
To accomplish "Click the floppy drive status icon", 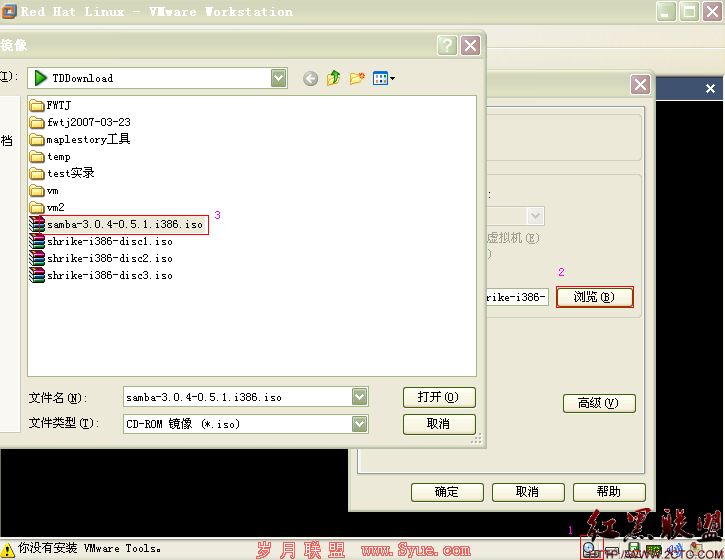I will pos(633,550).
